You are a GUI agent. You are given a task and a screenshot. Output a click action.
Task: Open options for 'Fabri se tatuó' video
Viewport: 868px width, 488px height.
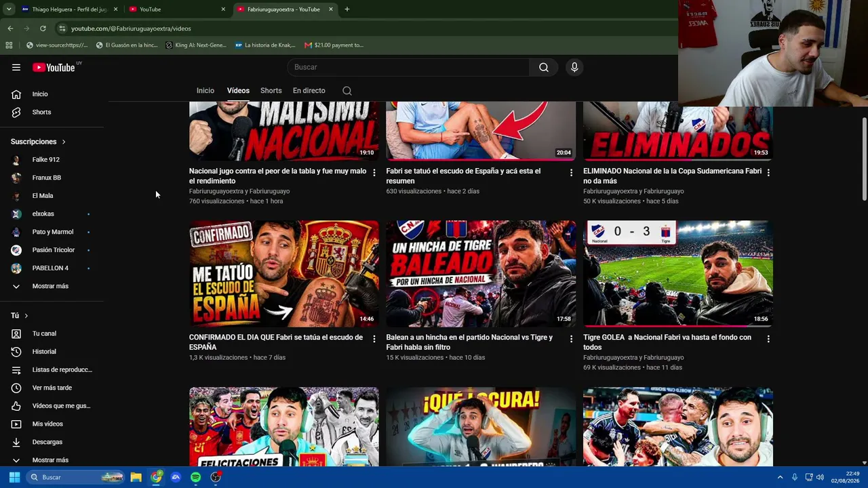(x=571, y=173)
